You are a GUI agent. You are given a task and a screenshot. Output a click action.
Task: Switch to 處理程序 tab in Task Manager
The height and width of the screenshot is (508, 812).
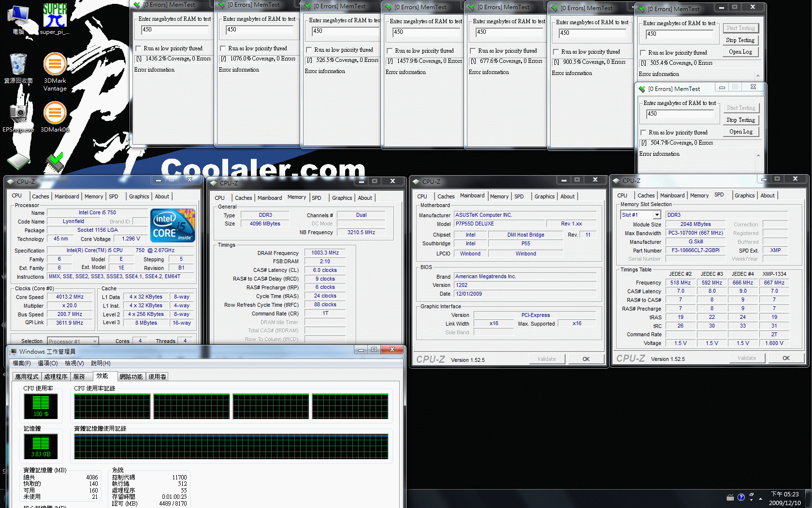coord(56,376)
